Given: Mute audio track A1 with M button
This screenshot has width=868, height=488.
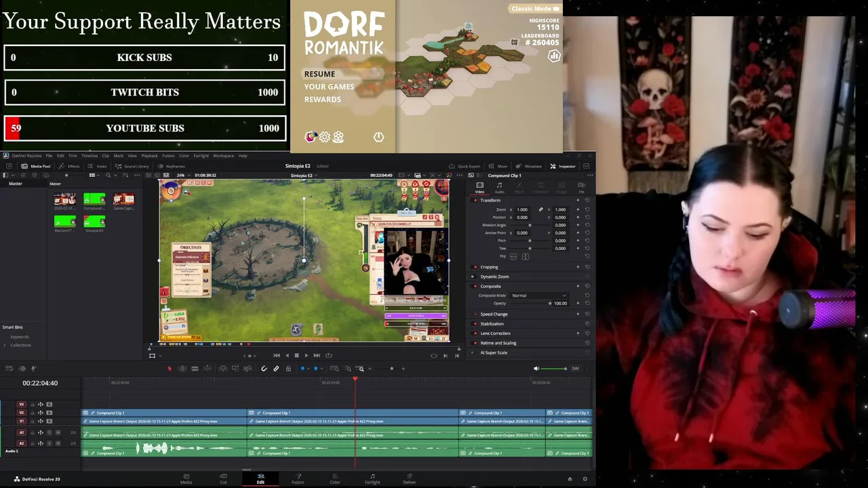Looking at the screenshot, I should point(58,432).
